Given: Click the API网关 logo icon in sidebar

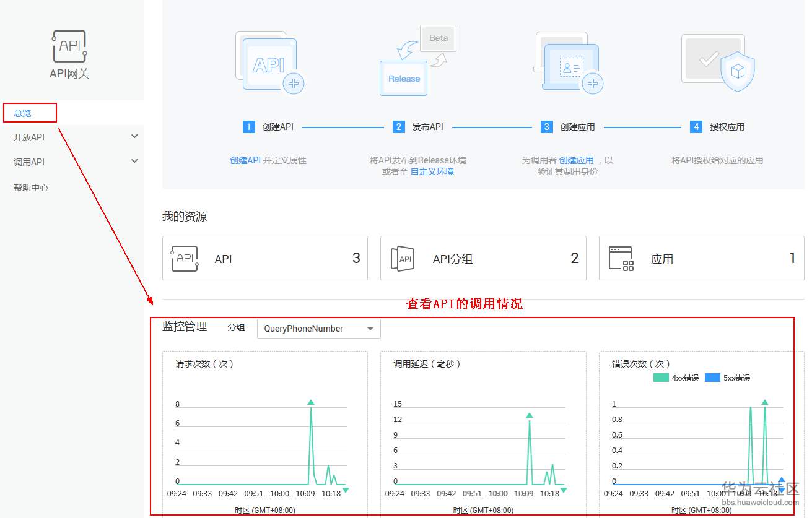Looking at the screenshot, I should coord(68,45).
